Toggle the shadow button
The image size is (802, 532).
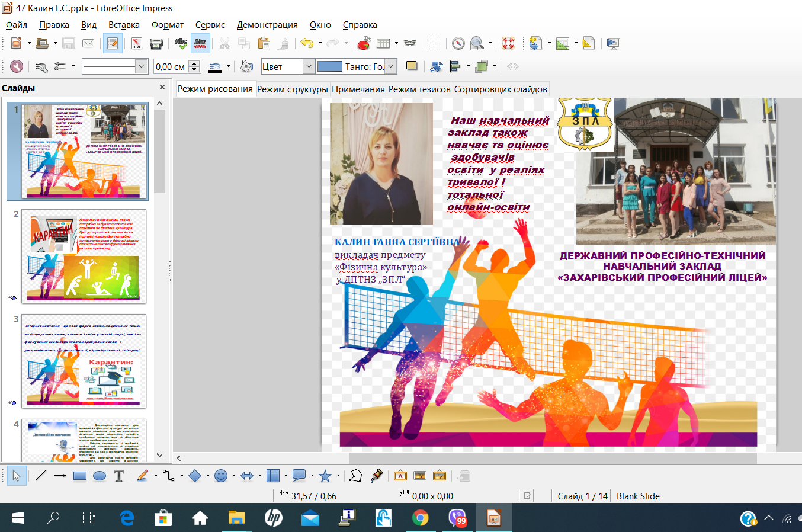[411, 66]
